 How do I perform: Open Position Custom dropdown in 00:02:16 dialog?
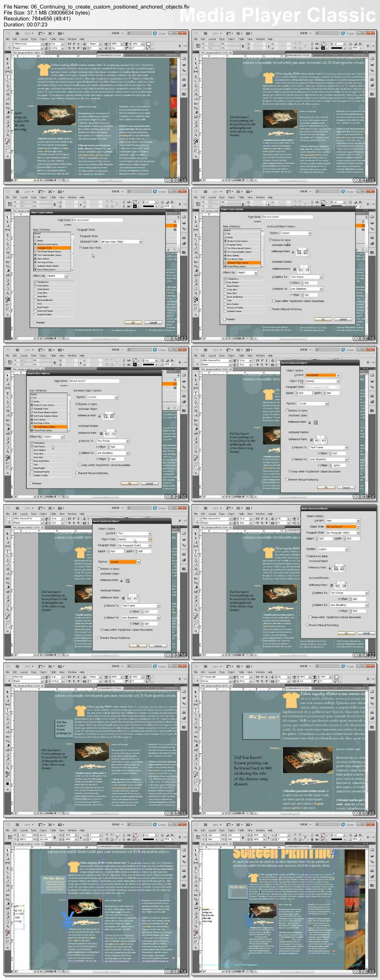pos(296,233)
